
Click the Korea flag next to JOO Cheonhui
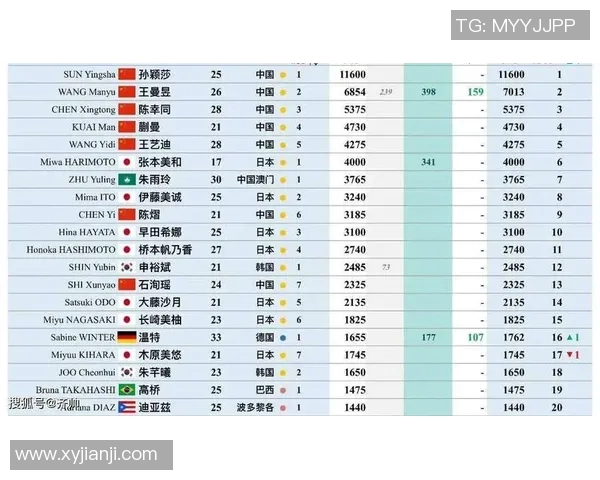(127, 372)
